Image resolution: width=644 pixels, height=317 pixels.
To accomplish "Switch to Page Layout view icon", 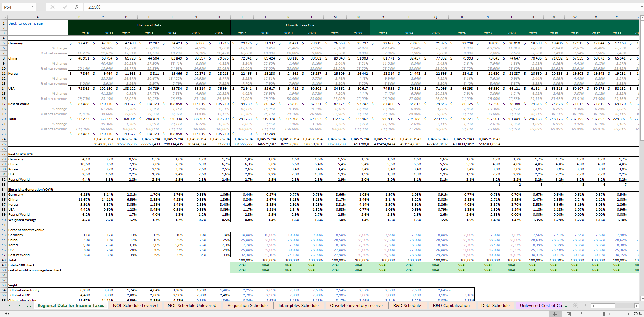I will (x=568, y=314).
